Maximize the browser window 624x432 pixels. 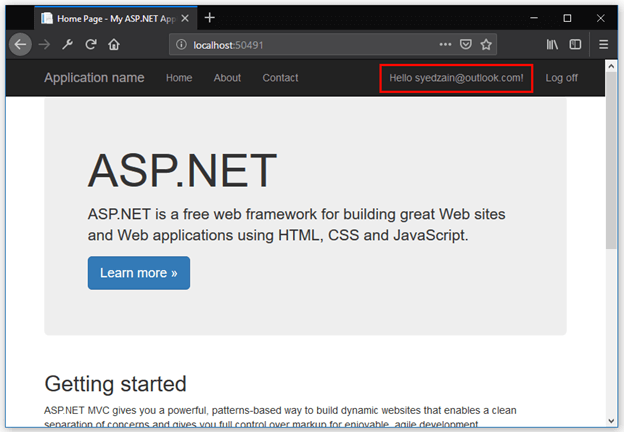[567, 18]
